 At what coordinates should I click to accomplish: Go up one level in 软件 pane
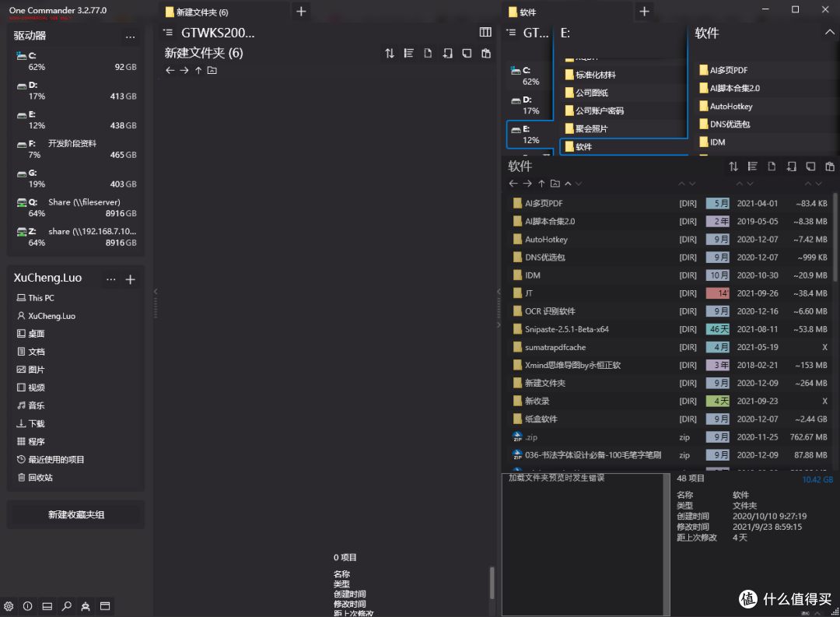pos(541,184)
